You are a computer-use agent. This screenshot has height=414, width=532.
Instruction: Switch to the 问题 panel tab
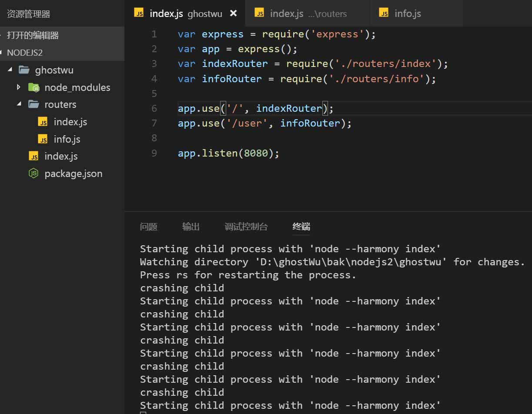coord(149,227)
